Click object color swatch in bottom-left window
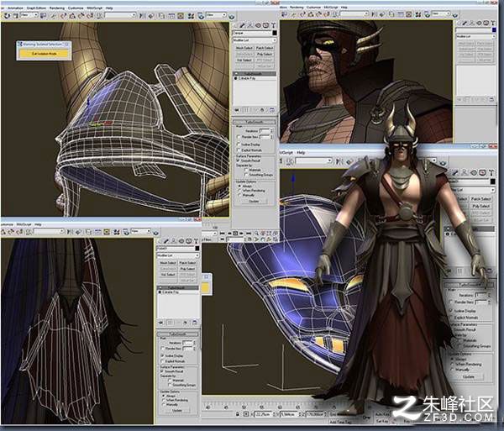The image size is (504, 431). tap(197, 249)
